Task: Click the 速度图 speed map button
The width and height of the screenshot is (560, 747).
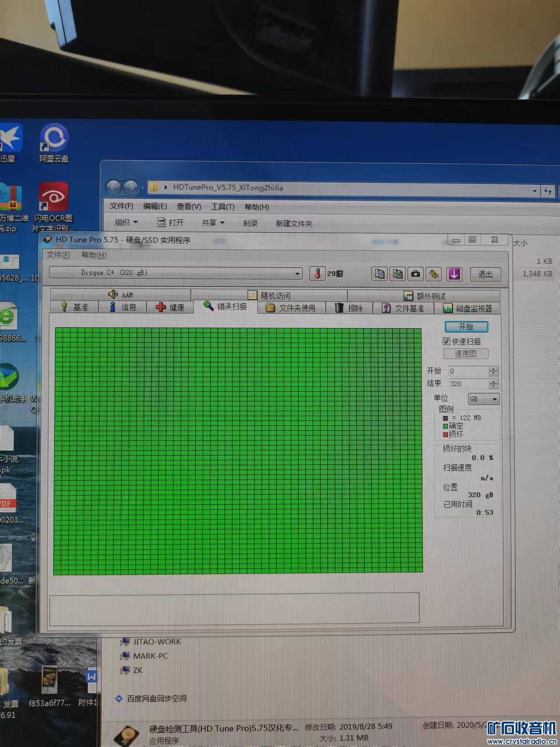Action: click(465, 353)
